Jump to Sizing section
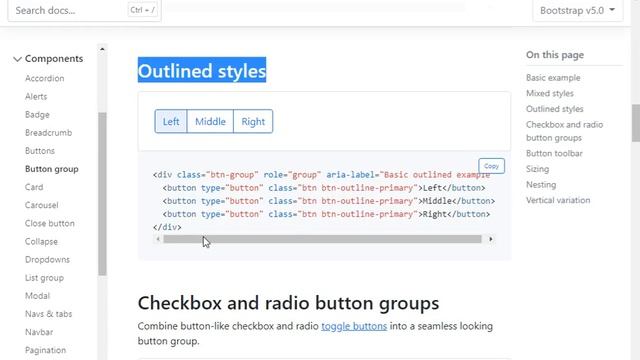Screen dimensions: 640x360 (537, 169)
